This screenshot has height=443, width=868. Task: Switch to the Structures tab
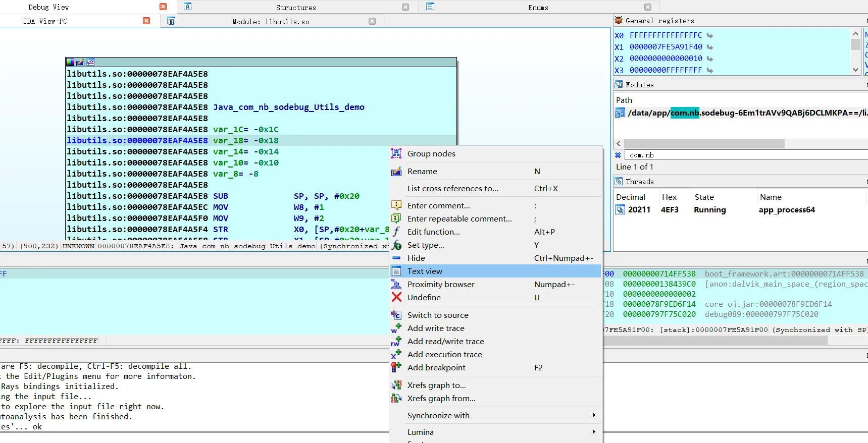coord(296,7)
